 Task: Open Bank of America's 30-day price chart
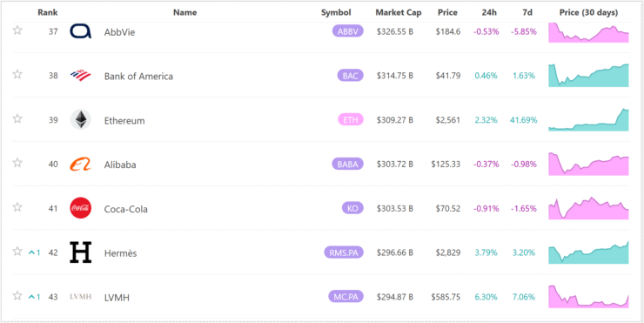pyautogui.click(x=588, y=76)
